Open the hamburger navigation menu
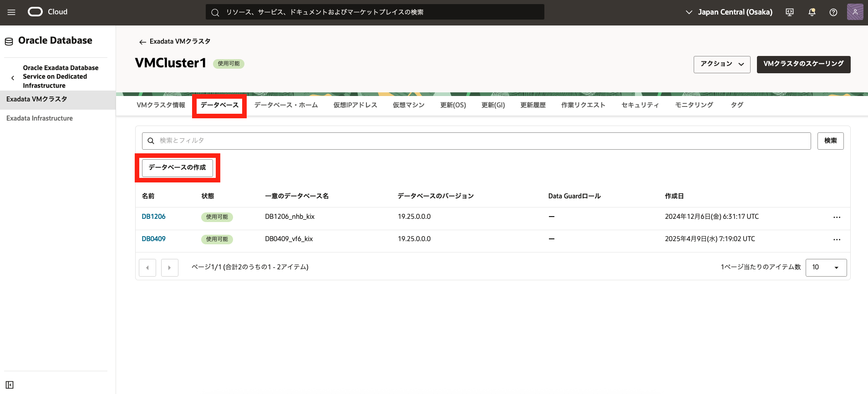Image resolution: width=868 pixels, height=394 pixels. click(11, 12)
